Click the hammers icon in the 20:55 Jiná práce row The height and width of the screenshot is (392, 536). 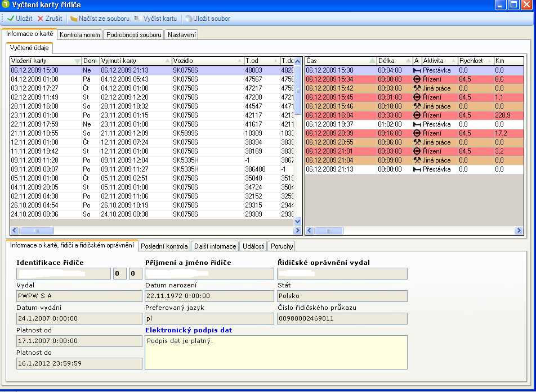[x=417, y=142]
